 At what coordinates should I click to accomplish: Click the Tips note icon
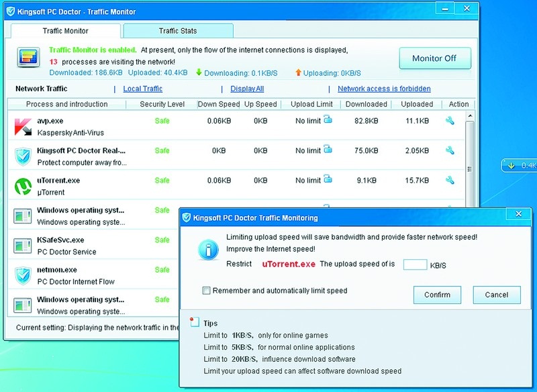pos(194,322)
